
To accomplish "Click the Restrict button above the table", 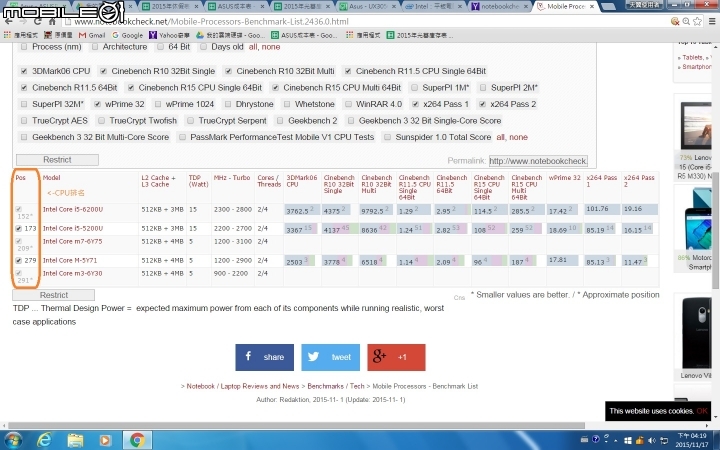I will coord(57,160).
